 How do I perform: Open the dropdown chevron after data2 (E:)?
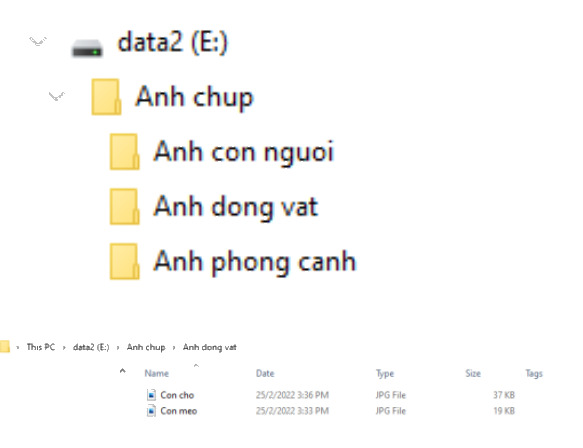118,348
